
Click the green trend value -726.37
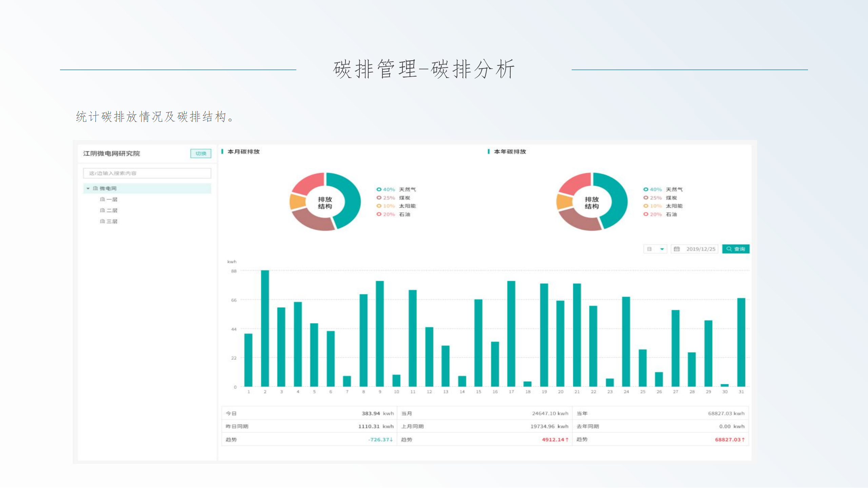click(x=380, y=440)
